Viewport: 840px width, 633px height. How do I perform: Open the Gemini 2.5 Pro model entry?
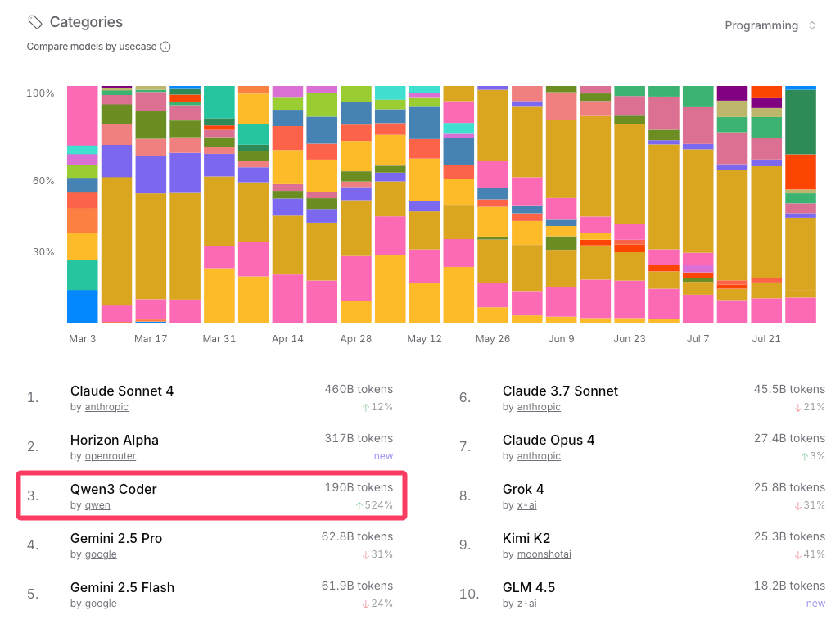pos(116,538)
